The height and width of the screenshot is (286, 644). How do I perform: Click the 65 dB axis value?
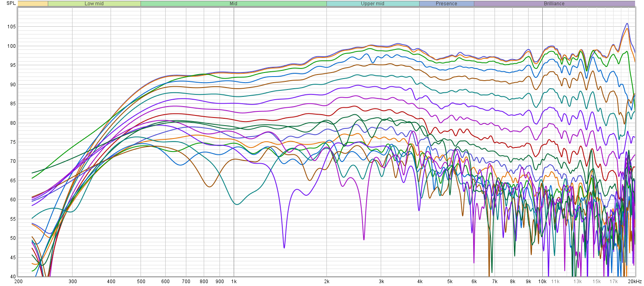click(13, 181)
